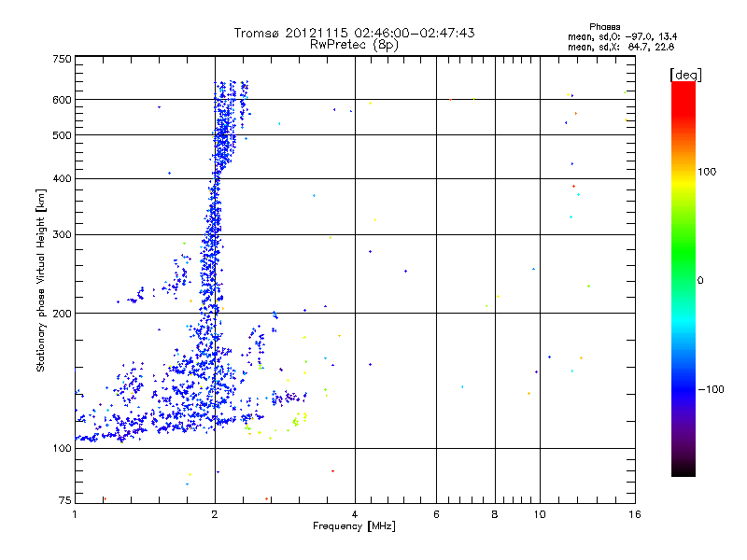Click the x-axis tick label '6'
The width and height of the screenshot is (747, 560).
coord(436,514)
